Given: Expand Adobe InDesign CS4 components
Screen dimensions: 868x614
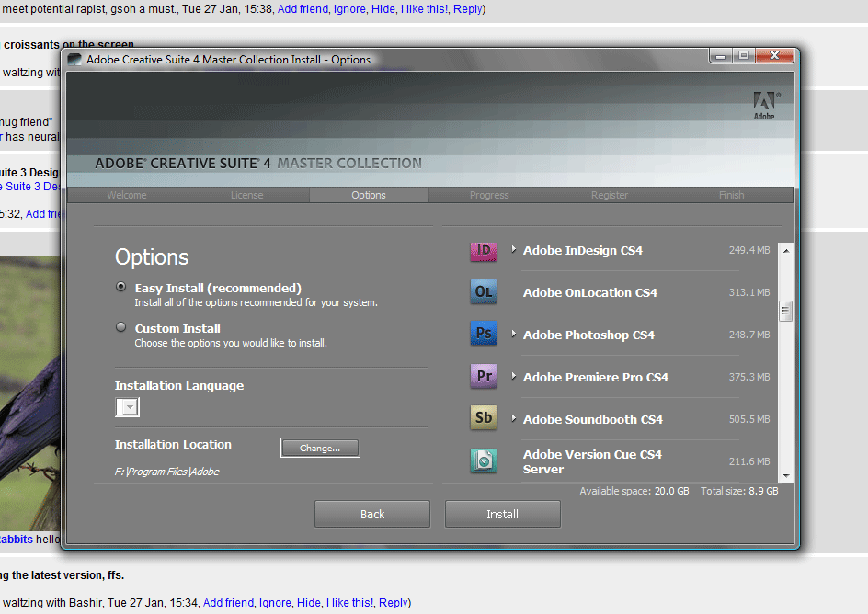Looking at the screenshot, I should coord(514,249).
